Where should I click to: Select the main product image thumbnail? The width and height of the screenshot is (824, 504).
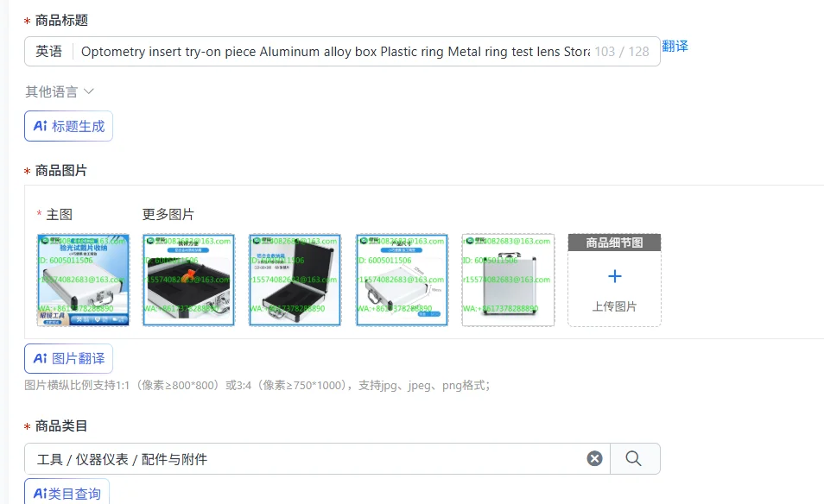[x=83, y=280]
